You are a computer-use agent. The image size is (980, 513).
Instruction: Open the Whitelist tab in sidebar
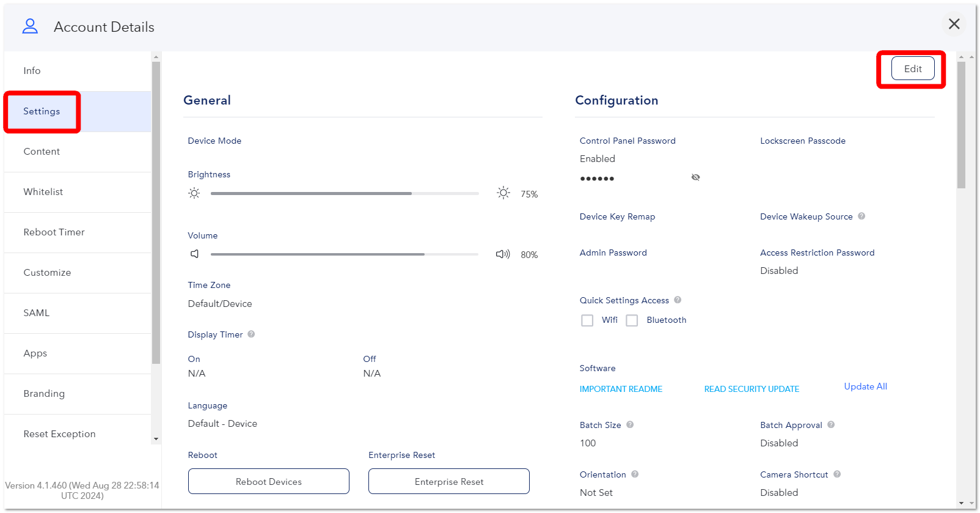point(78,192)
